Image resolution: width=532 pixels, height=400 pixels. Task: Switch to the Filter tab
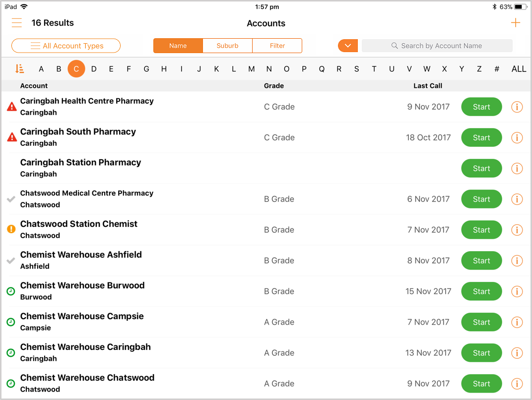coord(277,46)
